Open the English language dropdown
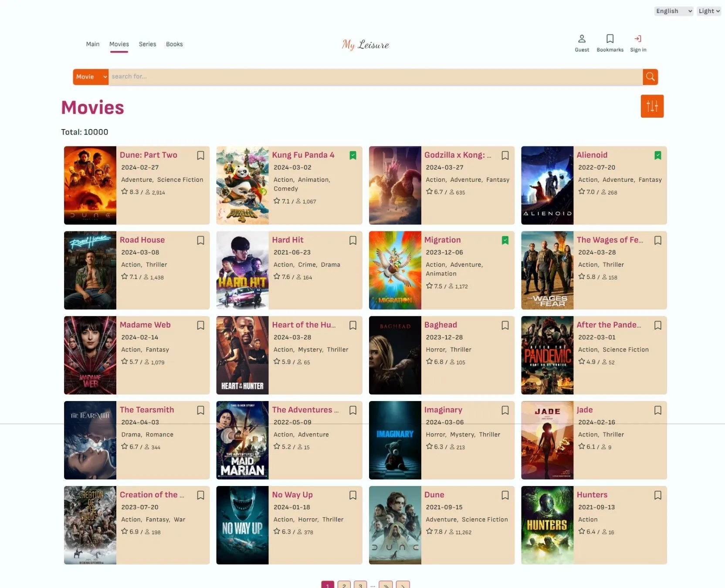 point(674,11)
